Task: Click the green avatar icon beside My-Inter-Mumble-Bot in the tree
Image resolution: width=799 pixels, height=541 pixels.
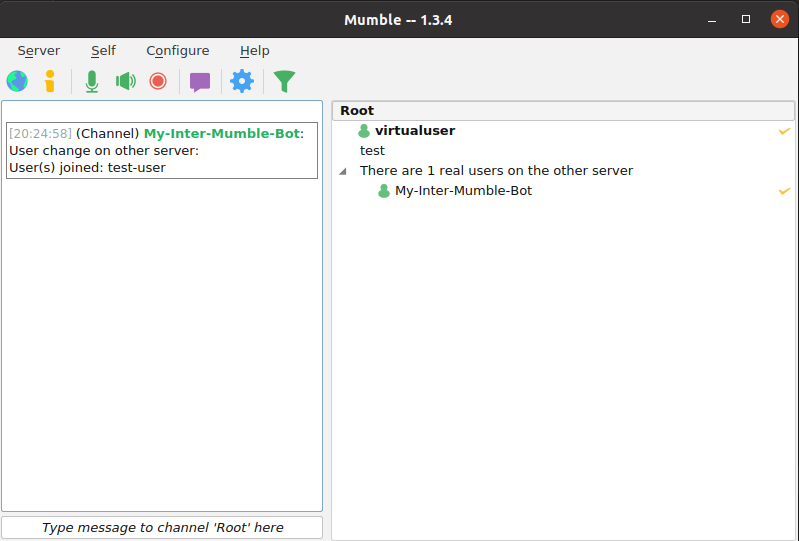Action: click(384, 191)
